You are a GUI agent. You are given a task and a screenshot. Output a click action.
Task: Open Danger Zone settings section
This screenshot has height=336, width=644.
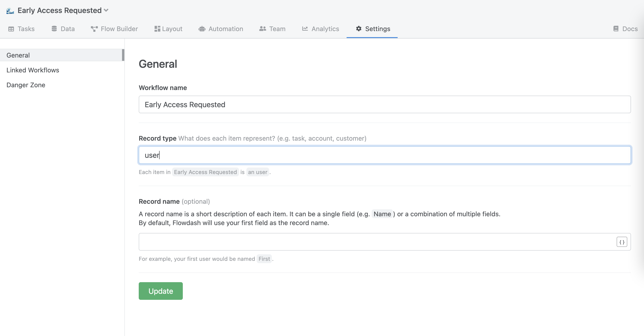point(26,85)
